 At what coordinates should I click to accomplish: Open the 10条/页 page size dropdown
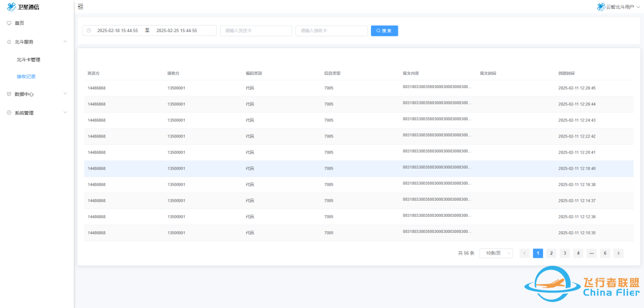tap(496, 253)
